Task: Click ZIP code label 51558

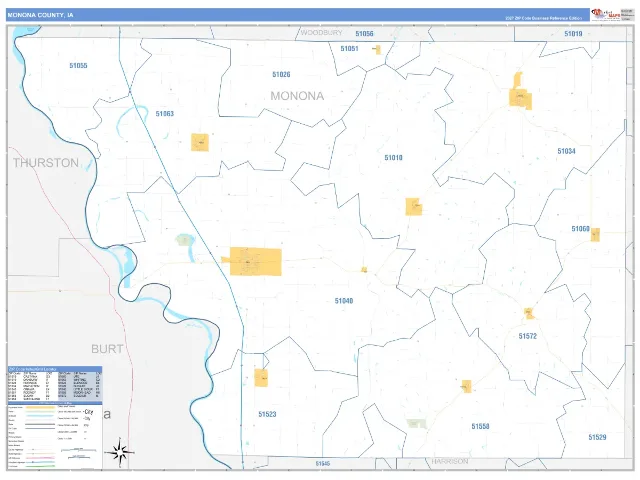Action: coord(480,426)
